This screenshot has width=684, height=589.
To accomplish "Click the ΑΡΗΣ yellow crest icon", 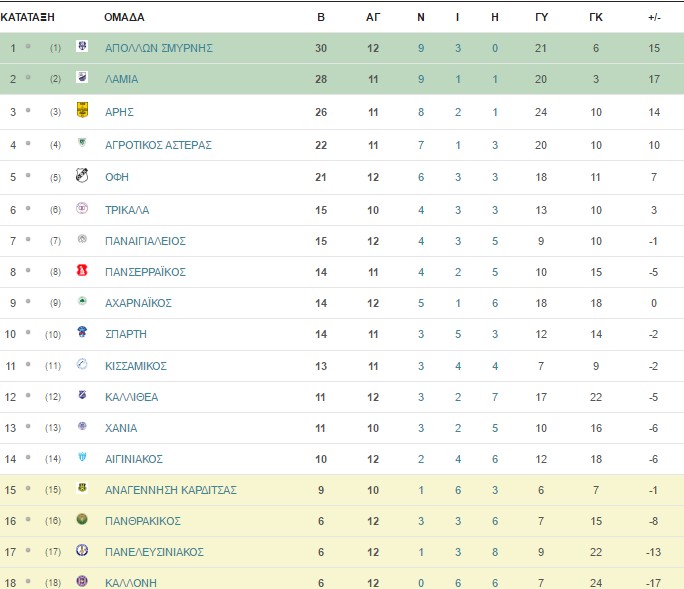I will [x=82, y=110].
